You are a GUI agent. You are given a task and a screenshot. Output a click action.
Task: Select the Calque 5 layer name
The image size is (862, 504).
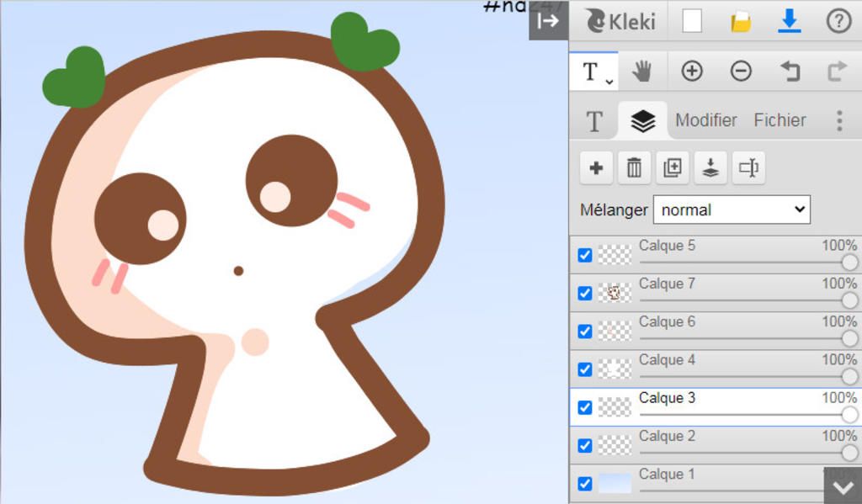(667, 246)
